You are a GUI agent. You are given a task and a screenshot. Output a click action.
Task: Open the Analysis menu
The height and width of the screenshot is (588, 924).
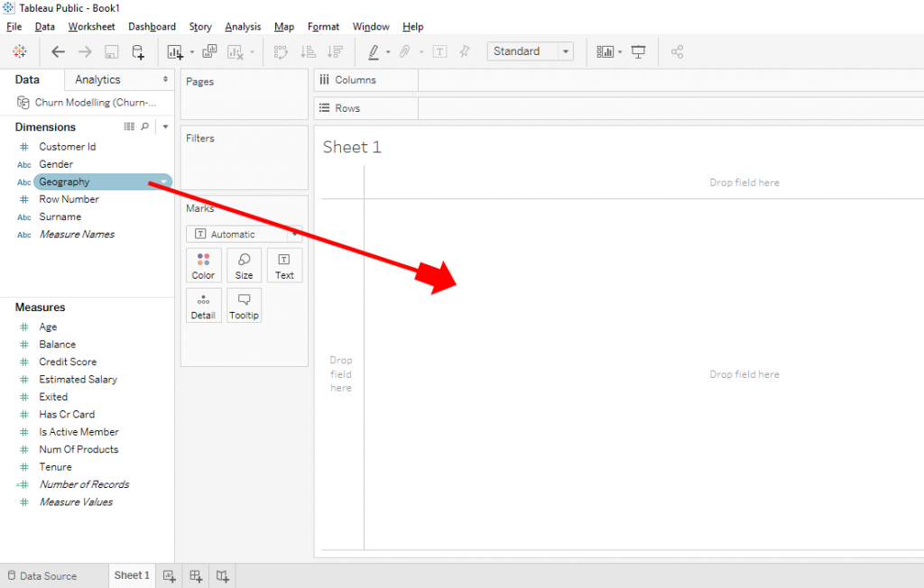click(242, 26)
